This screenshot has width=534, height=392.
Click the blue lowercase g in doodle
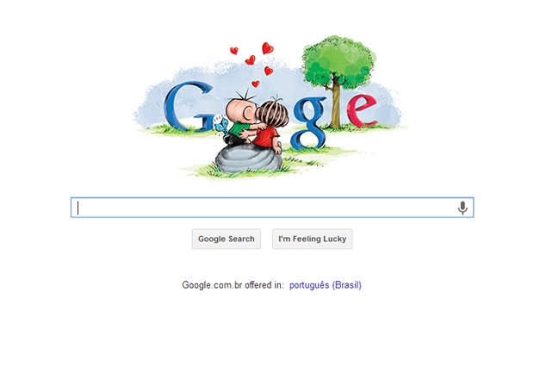[x=309, y=123]
